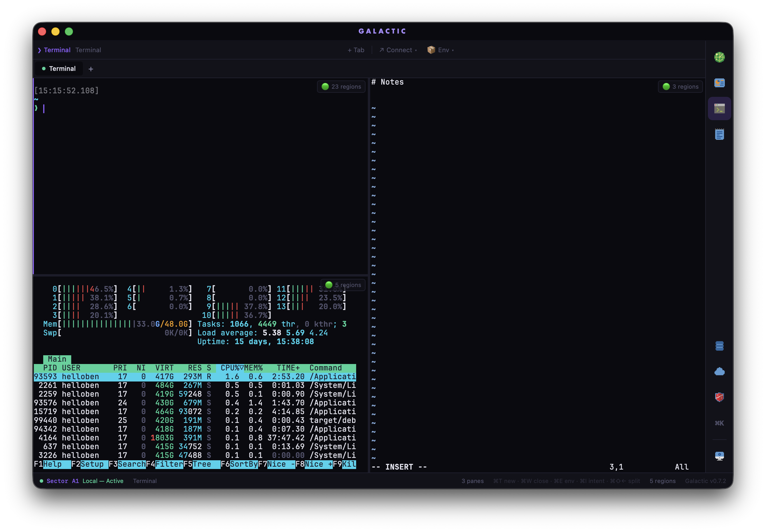
Task: Expand the Env dropdown menu
Action: click(x=441, y=50)
